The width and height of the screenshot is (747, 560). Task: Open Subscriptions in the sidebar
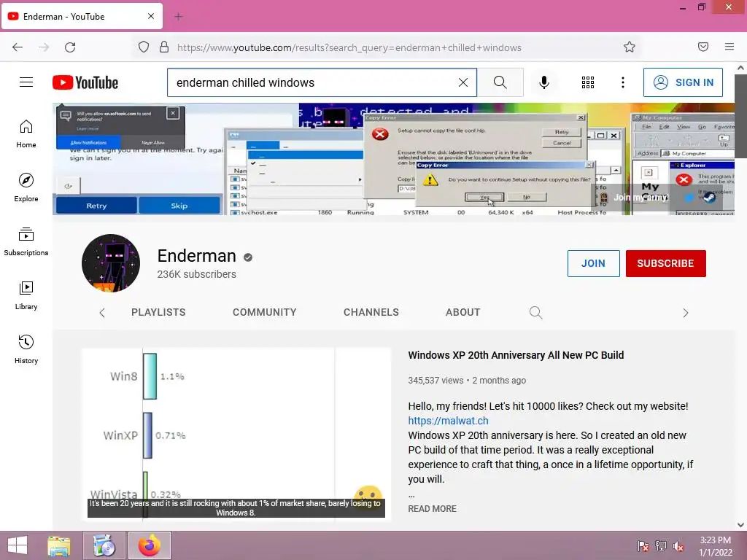(26, 241)
